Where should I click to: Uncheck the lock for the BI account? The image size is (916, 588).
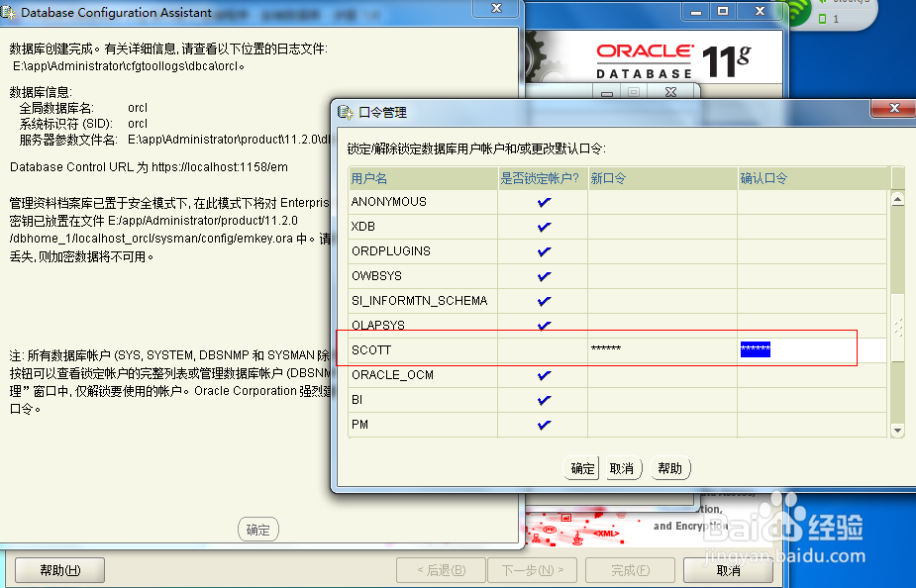[542, 400]
